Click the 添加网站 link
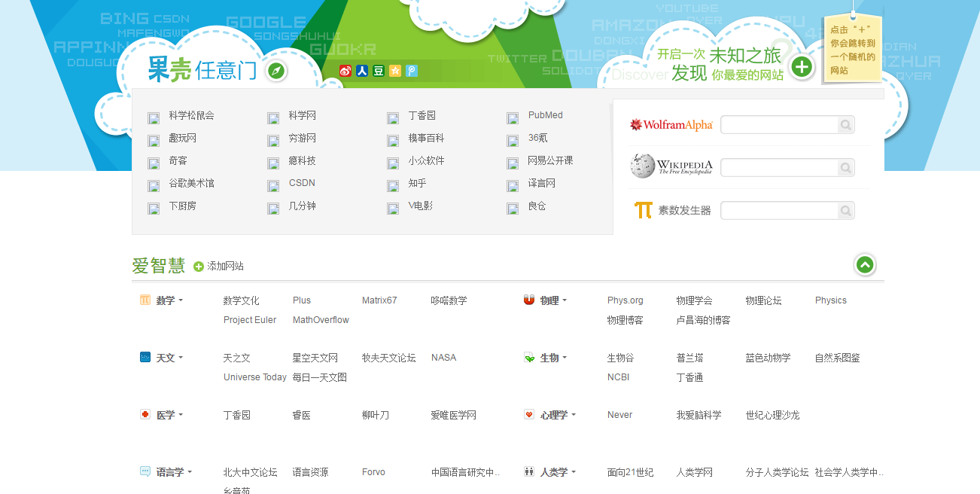 226,267
